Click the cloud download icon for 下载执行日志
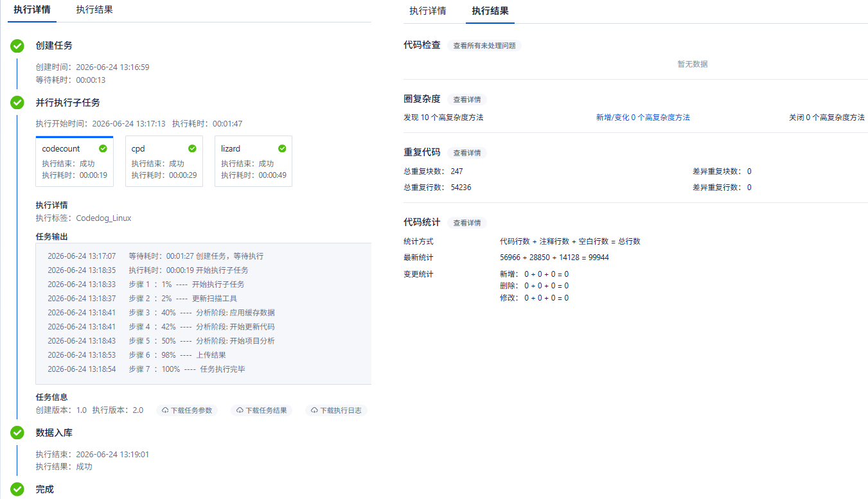The width and height of the screenshot is (868, 499). (x=315, y=410)
